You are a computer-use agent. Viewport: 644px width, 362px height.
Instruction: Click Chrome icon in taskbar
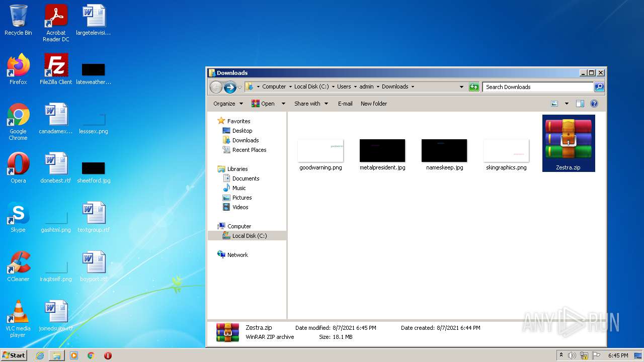coord(91,355)
